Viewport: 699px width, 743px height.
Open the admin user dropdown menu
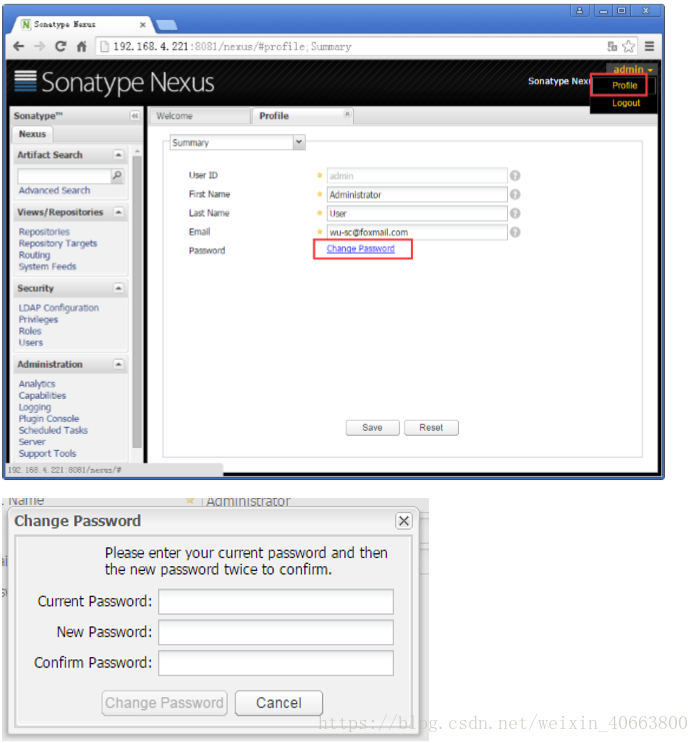pos(633,70)
